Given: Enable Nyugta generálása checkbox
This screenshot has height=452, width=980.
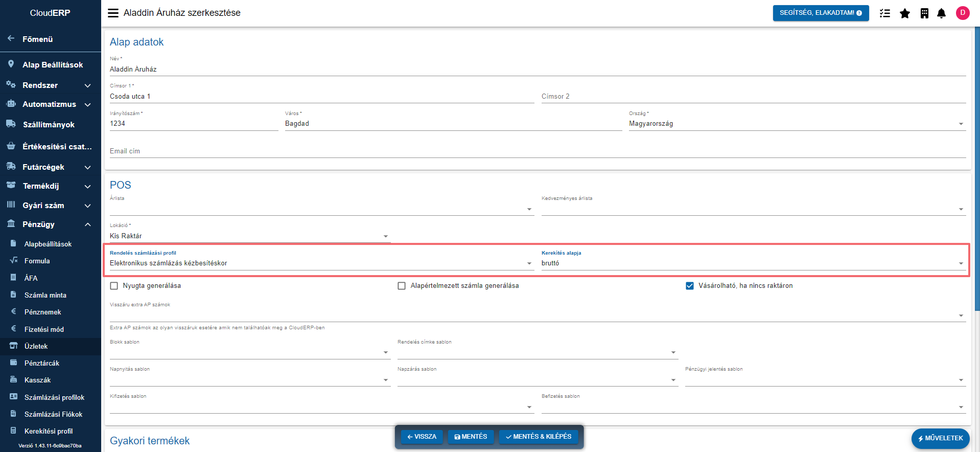Looking at the screenshot, I should pos(114,286).
